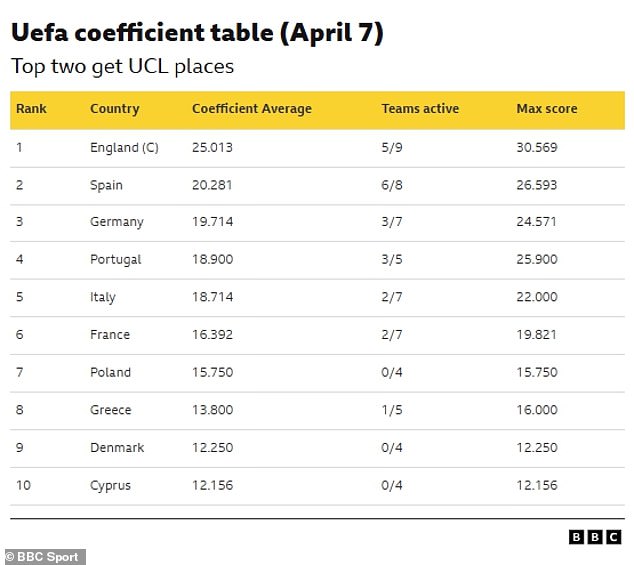Select Portugal in the table
This screenshot has width=634, height=565.
point(116,259)
